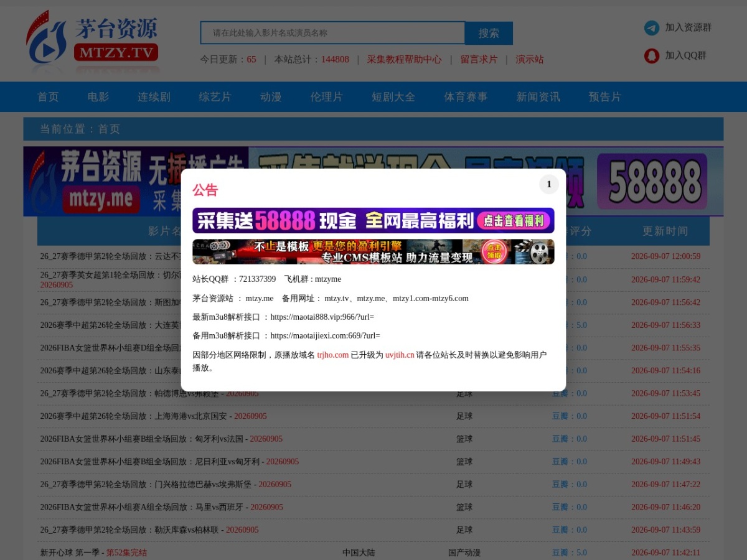Open 上海海港vs北京国安 replay row

[154, 416]
